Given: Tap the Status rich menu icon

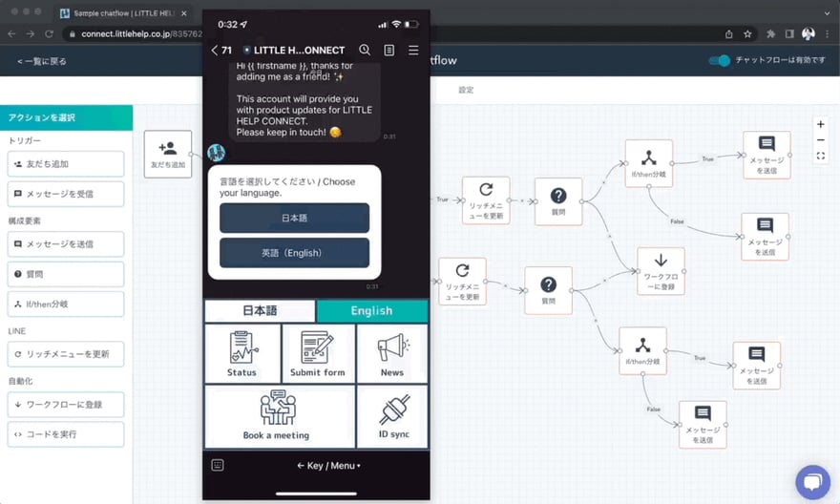Looking at the screenshot, I should coord(242,353).
